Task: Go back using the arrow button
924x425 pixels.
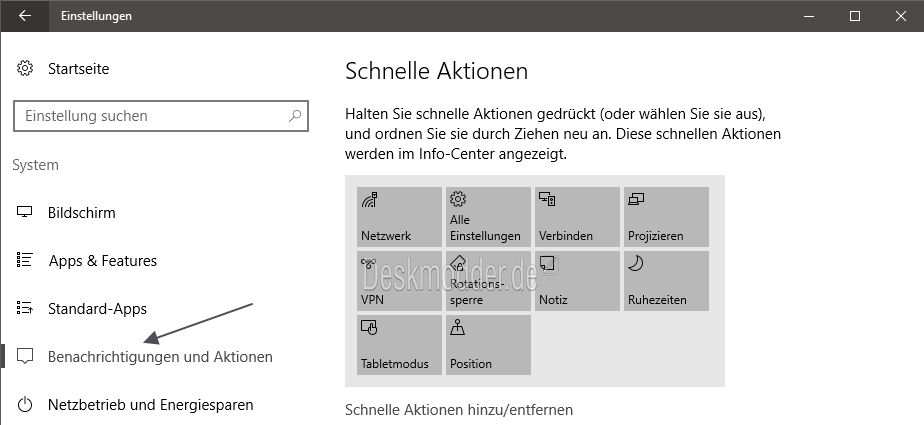Action: (25, 16)
